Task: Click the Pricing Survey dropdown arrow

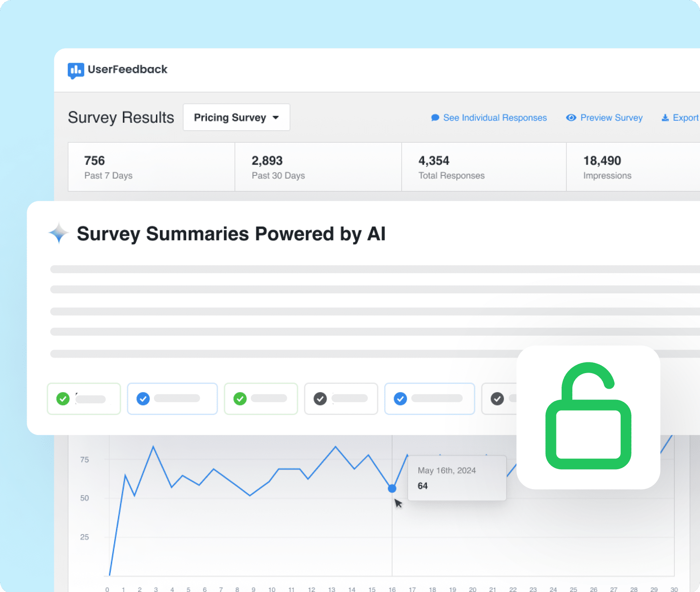Action: [x=276, y=118]
